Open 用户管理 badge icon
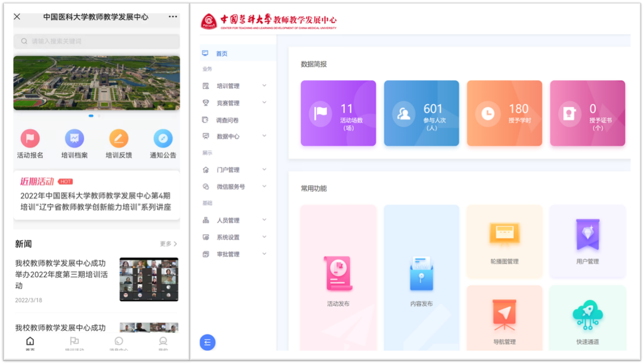 (588, 235)
